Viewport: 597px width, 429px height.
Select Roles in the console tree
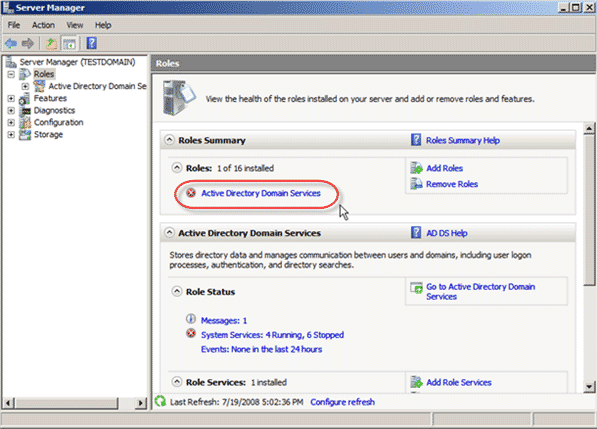(44, 74)
